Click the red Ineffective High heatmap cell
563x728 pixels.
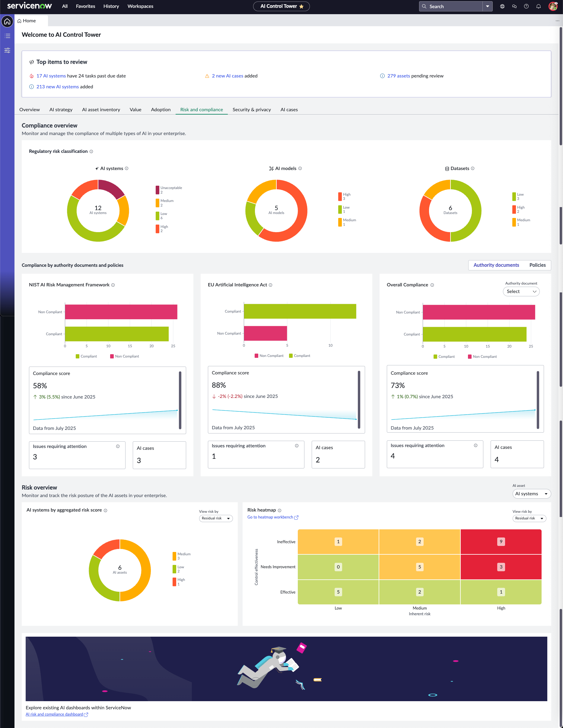click(x=501, y=542)
